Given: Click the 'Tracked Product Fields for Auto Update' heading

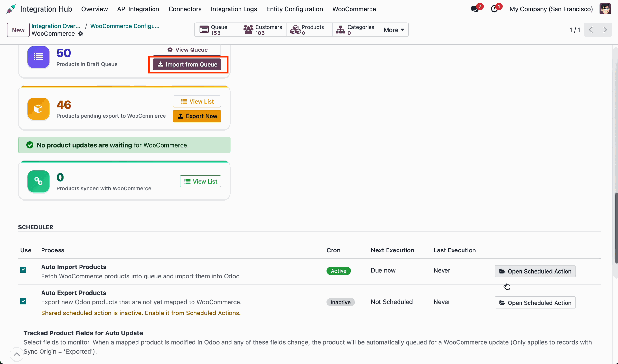Looking at the screenshot, I should (x=83, y=333).
